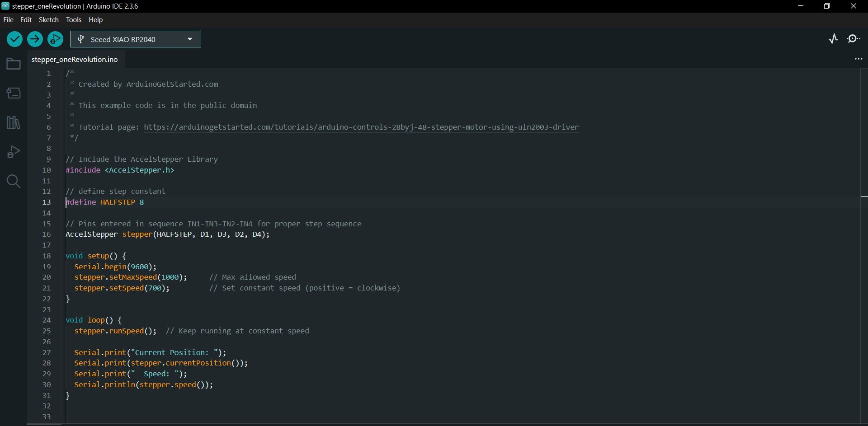Click the 'Pins entered in sequence' comment

pyautogui.click(x=213, y=224)
